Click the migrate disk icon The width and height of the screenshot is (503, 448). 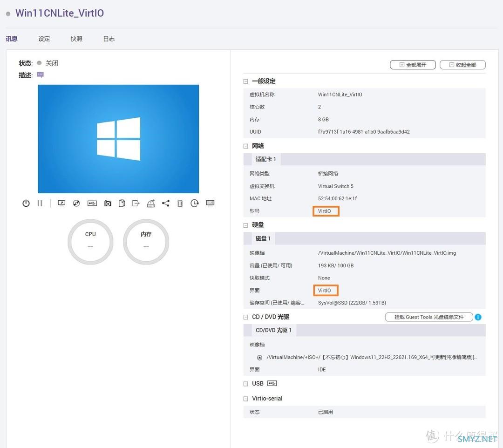(151, 204)
